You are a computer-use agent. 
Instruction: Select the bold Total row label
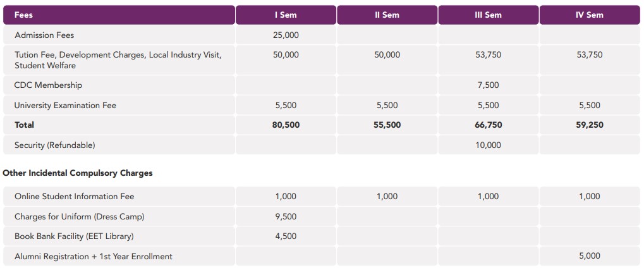[x=24, y=125]
